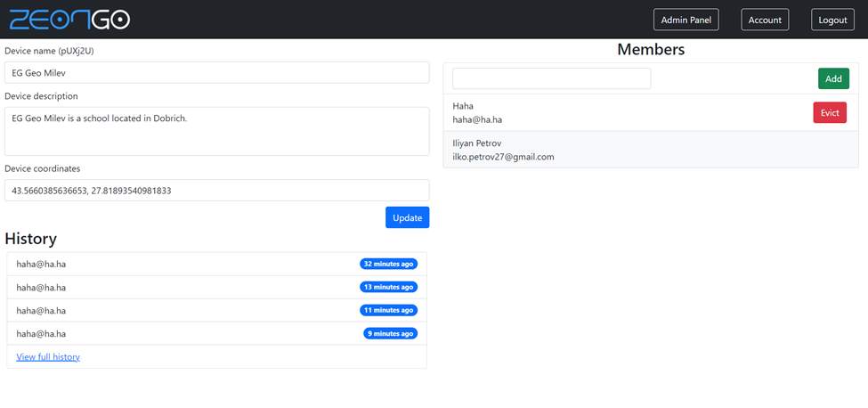The image size is (868, 408).
Task: Open the Admin Panel
Action: [685, 20]
